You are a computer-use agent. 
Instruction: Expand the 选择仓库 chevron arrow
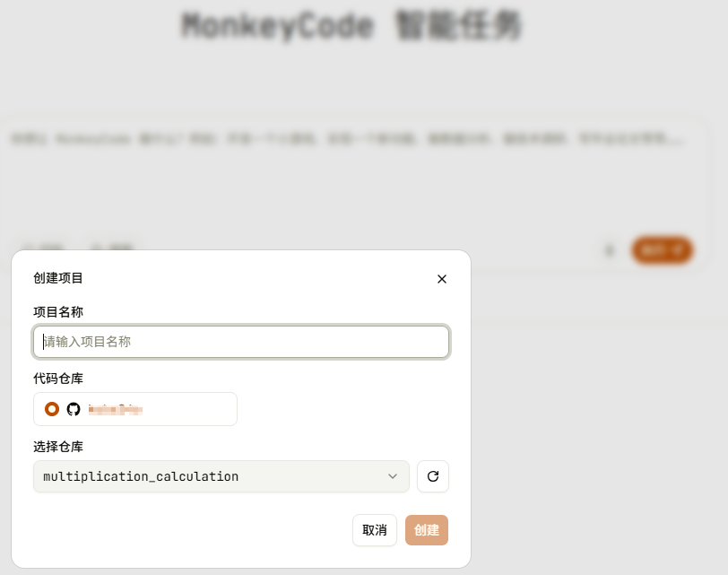[393, 476]
